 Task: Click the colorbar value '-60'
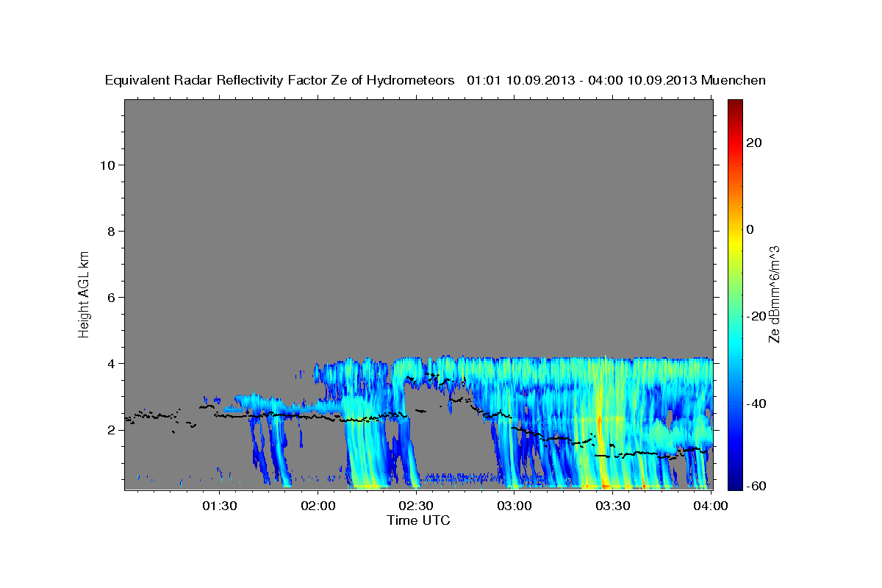[x=756, y=486]
